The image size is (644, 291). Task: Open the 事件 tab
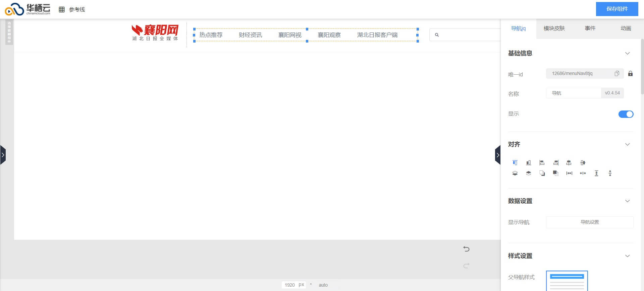tap(590, 28)
